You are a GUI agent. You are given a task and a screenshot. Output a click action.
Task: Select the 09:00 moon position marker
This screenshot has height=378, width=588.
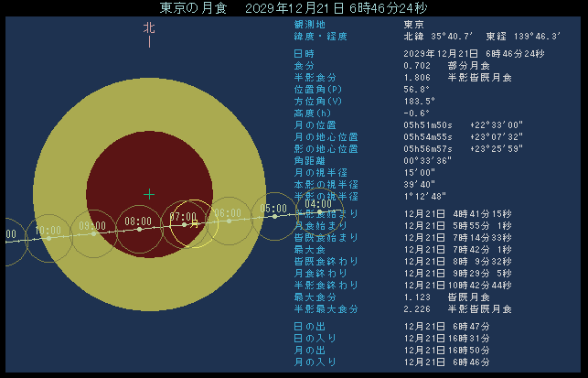tap(93, 233)
